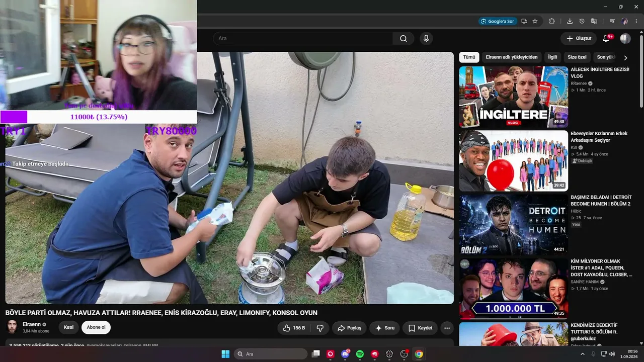
Task: Open YouTube notifications bell
Action: click(x=606, y=39)
